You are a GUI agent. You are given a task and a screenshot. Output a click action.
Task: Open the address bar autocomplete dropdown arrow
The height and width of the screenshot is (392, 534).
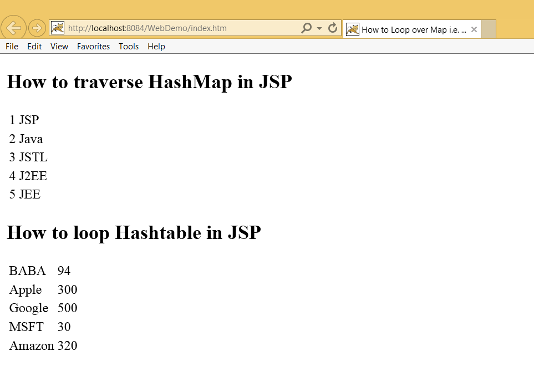pyautogui.click(x=319, y=28)
